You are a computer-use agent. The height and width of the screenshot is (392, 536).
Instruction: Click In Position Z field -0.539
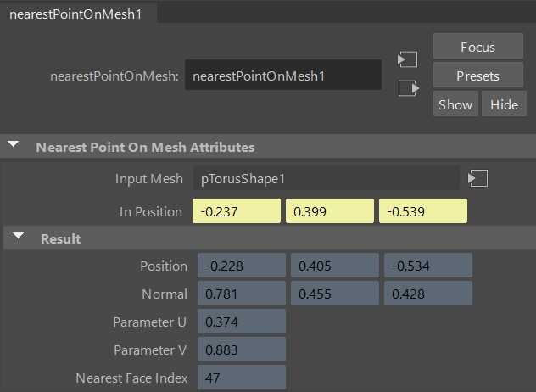(x=423, y=211)
